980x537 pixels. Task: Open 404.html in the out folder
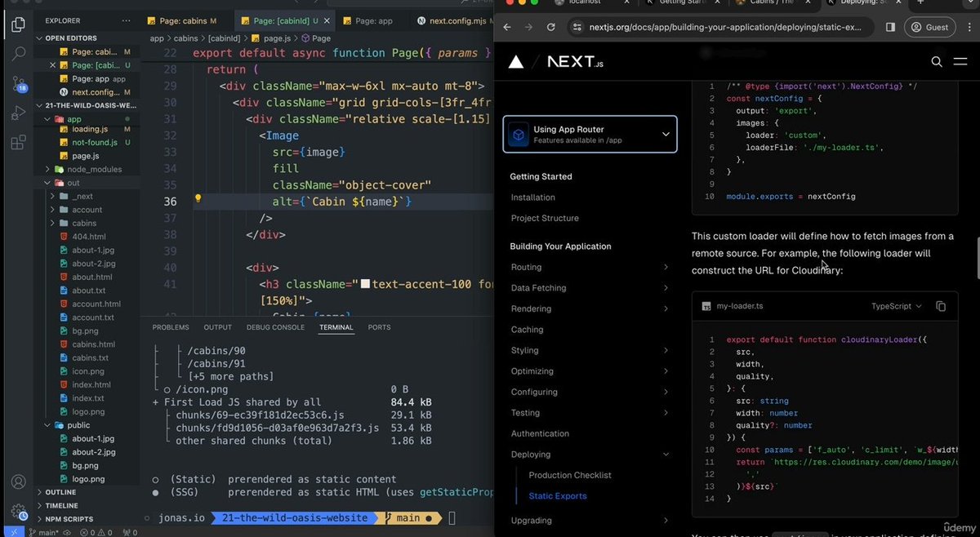[89, 237]
